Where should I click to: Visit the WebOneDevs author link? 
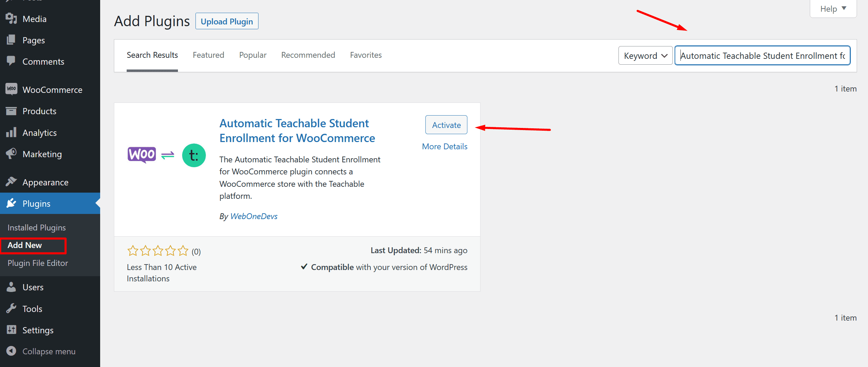[x=254, y=216]
